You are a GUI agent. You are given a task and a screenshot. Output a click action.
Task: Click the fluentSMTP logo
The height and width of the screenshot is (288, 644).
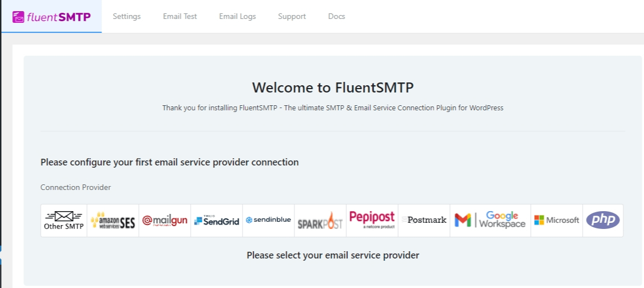coord(52,17)
